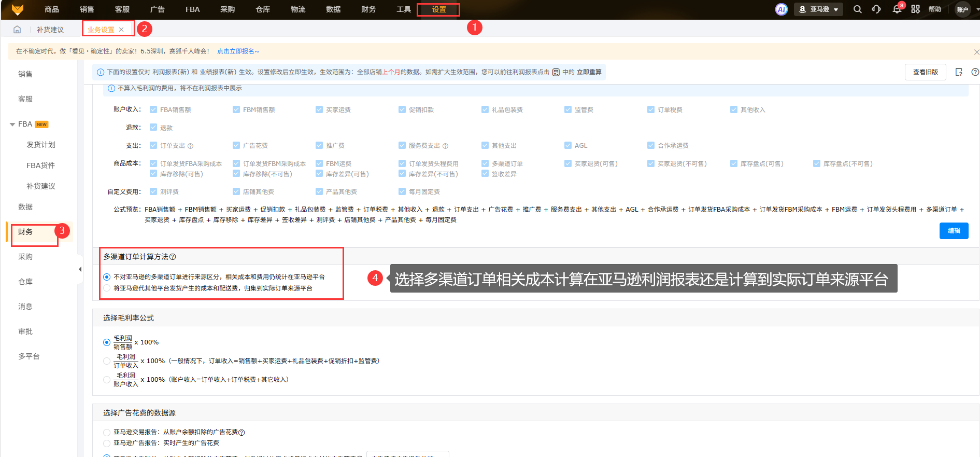Image resolution: width=980 pixels, height=457 pixels.
Task: Open 数据 in the left sidebar
Action: click(25, 207)
